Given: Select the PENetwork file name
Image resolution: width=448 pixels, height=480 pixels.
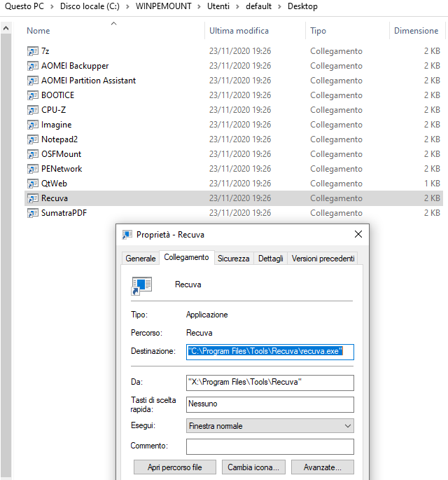Looking at the screenshot, I should [x=62, y=169].
